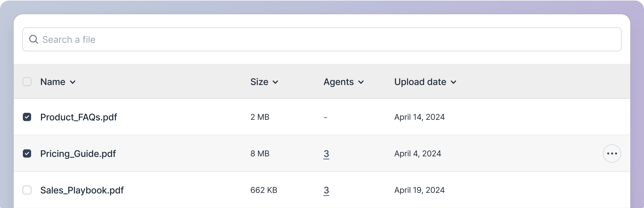Sort by the Upload date column
The height and width of the screenshot is (208, 644).
425,82
